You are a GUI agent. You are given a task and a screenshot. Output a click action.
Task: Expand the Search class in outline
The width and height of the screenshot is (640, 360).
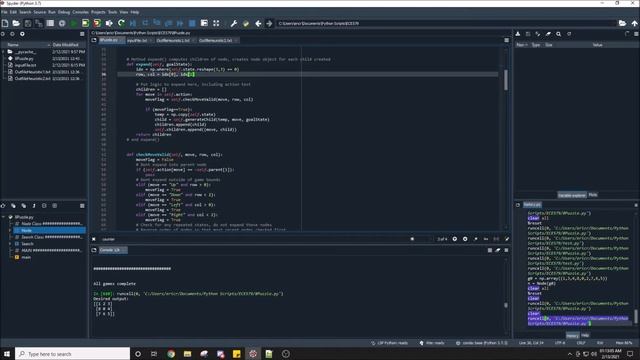coord(10,244)
